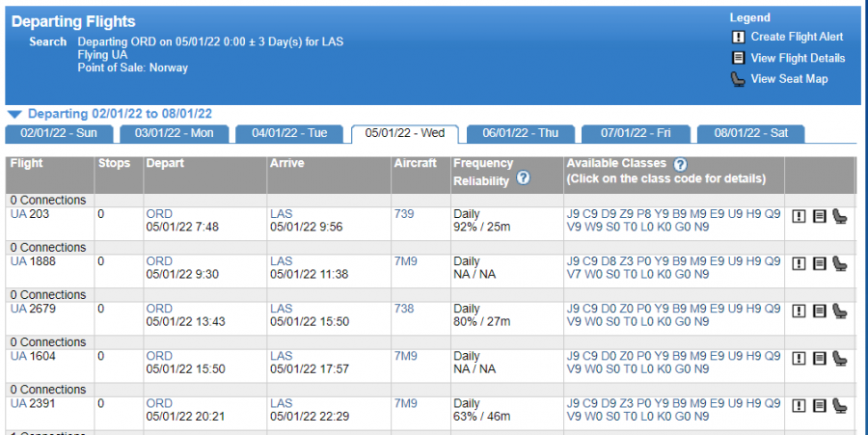Open the UA link for flight 2391

(x=18, y=403)
